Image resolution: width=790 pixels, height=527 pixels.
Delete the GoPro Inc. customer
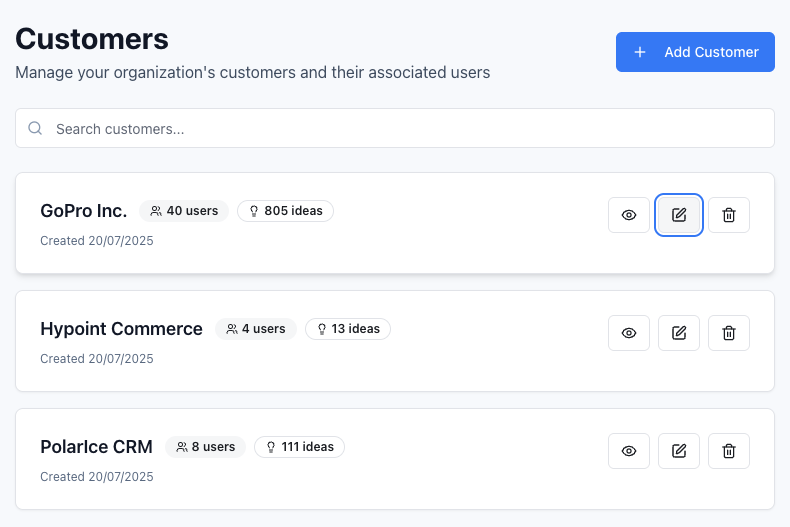[x=729, y=215]
